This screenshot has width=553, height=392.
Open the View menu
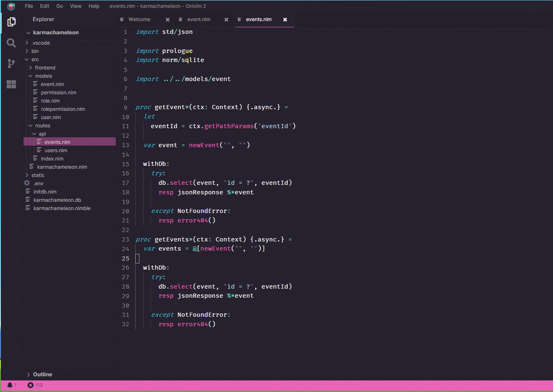tap(76, 6)
